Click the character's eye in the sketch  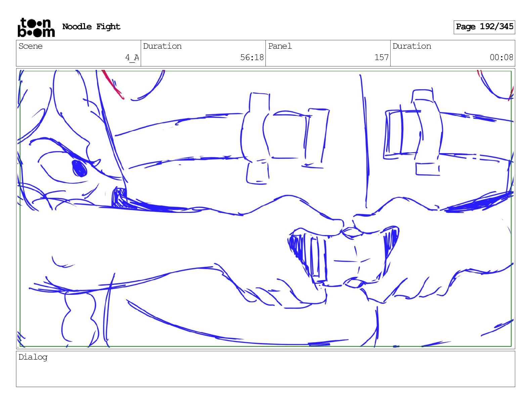[x=79, y=168]
